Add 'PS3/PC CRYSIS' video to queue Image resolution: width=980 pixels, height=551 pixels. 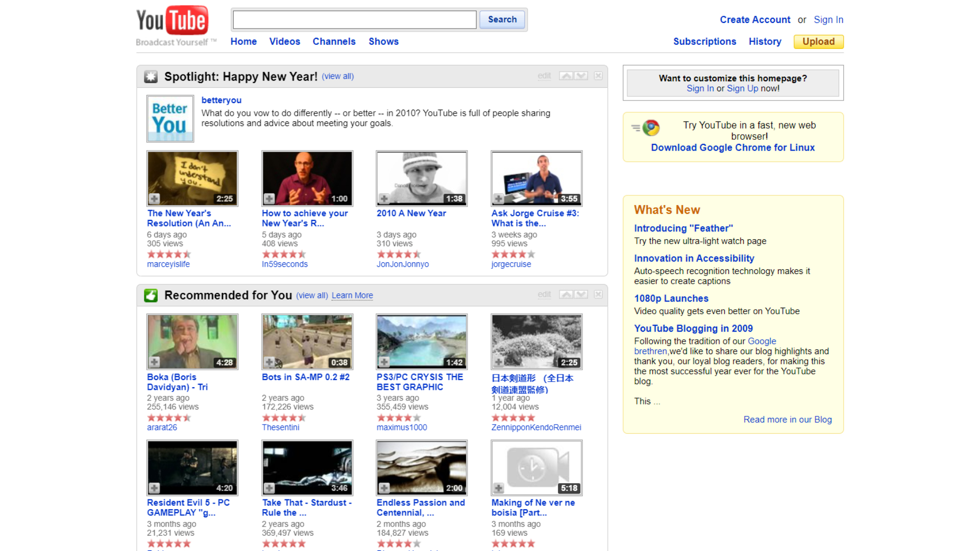[x=384, y=362]
